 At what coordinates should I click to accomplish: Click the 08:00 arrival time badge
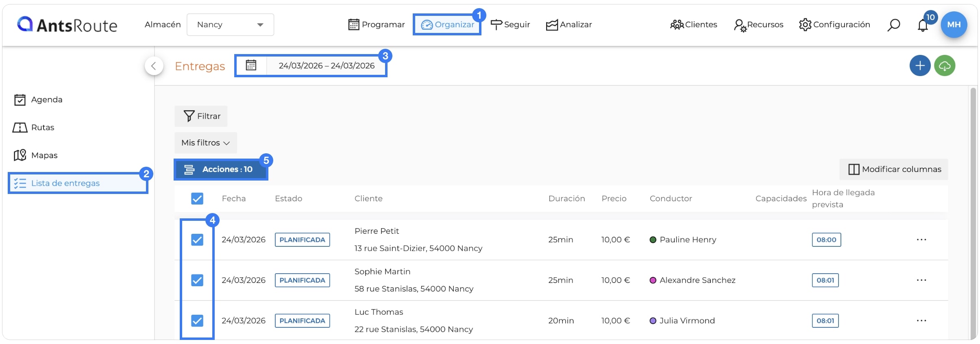click(826, 239)
